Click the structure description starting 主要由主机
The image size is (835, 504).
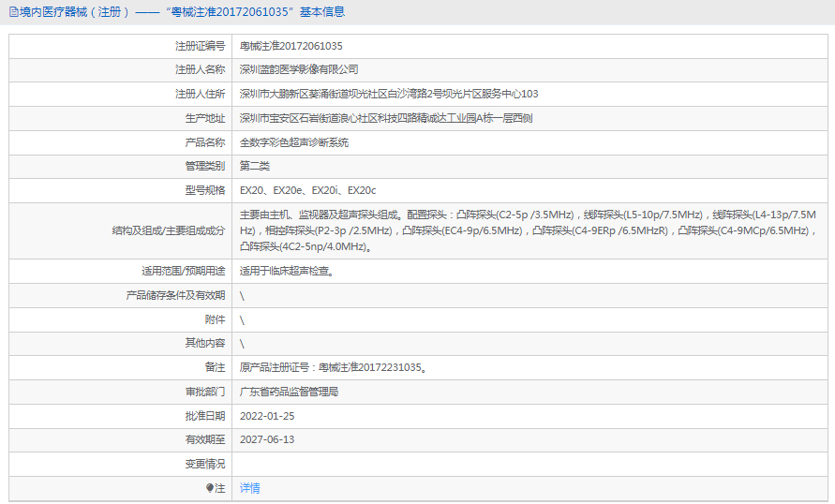[x=528, y=230]
